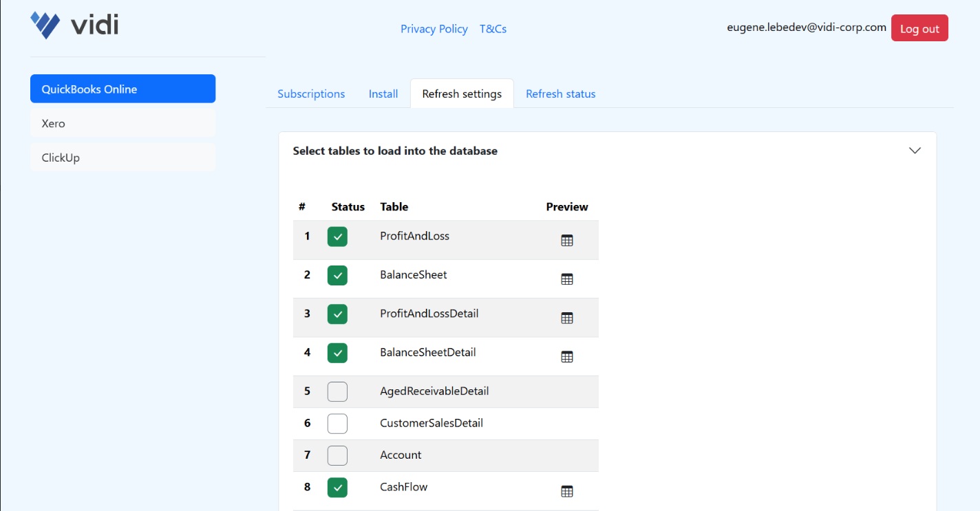Open the BalanceSheet table preview

(566, 279)
